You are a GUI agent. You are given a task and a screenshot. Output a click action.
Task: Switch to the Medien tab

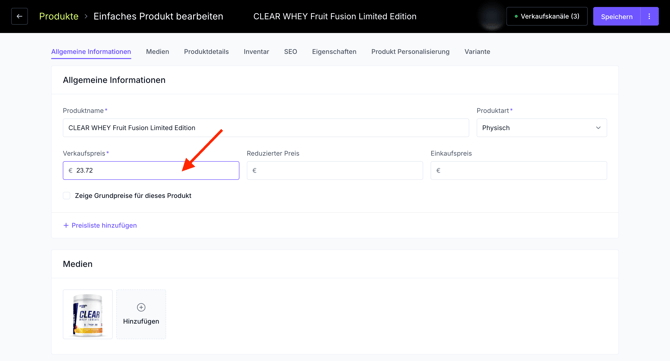click(x=157, y=52)
